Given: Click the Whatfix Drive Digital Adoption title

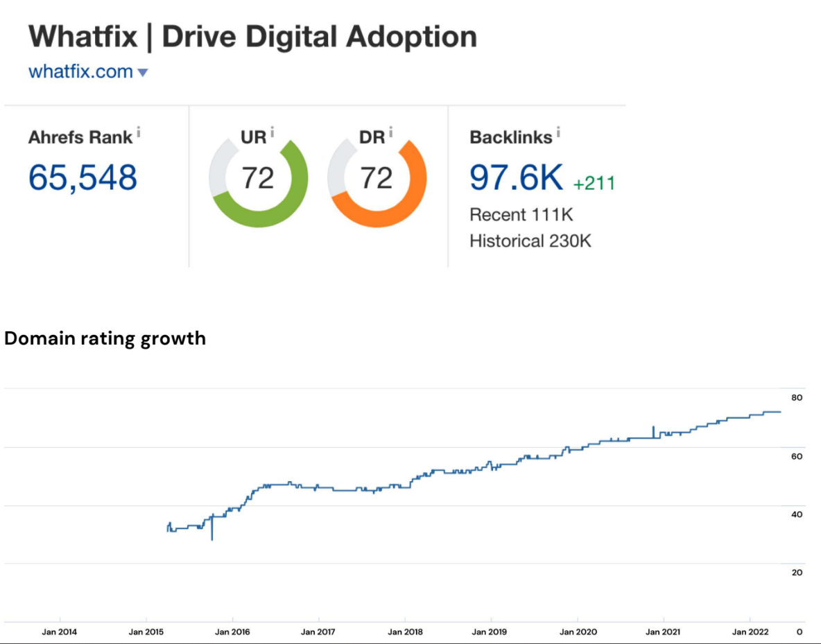Looking at the screenshot, I should 252,37.
